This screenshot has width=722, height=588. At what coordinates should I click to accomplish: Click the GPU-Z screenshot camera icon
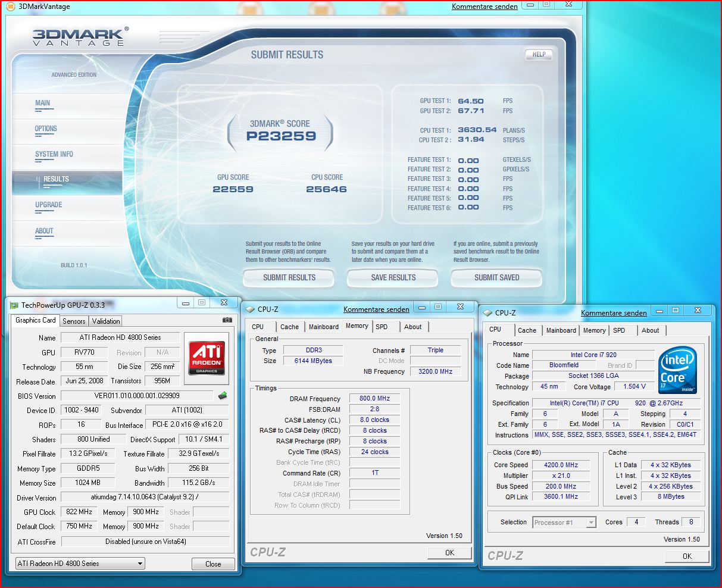click(227, 320)
